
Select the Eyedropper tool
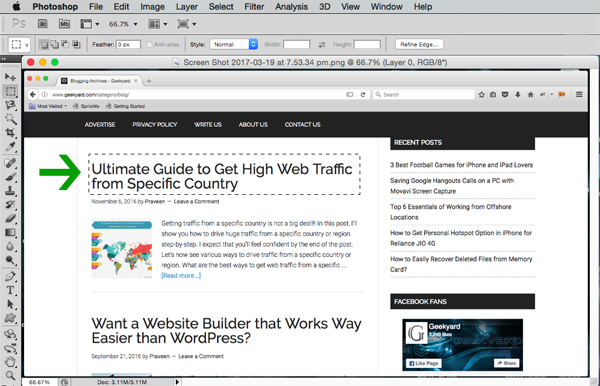(x=10, y=147)
